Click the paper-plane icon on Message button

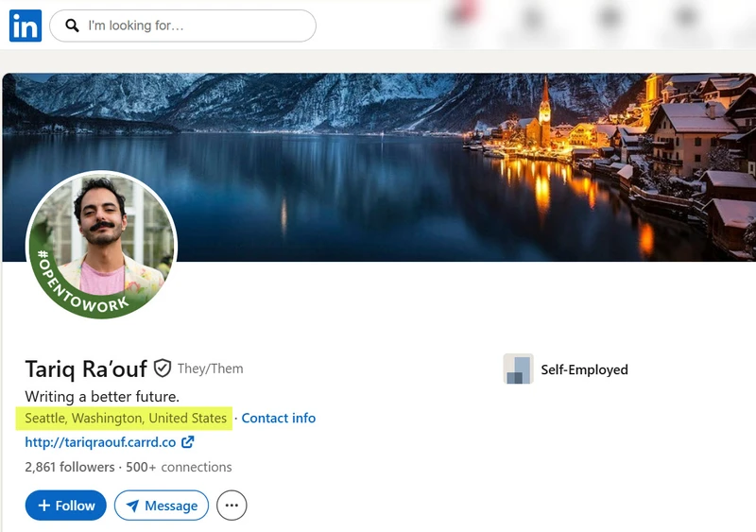point(132,506)
